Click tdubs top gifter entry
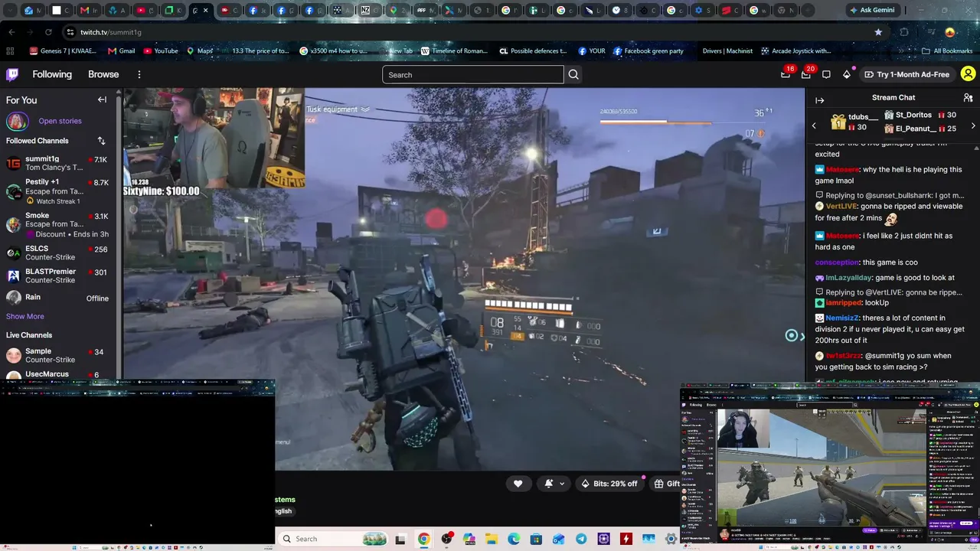Screen dimensions: 980x551 pyautogui.click(x=854, y=122)
